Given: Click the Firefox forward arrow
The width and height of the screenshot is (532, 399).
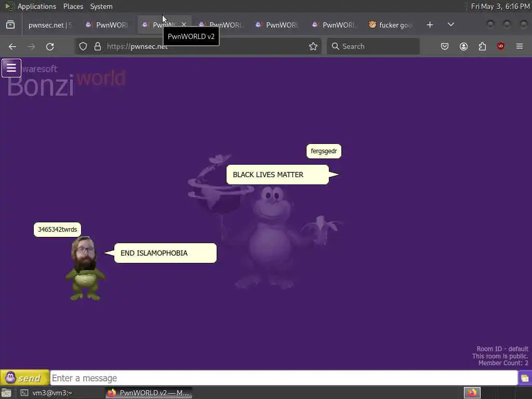Looking at the screenshot, I should click(31, 46).
